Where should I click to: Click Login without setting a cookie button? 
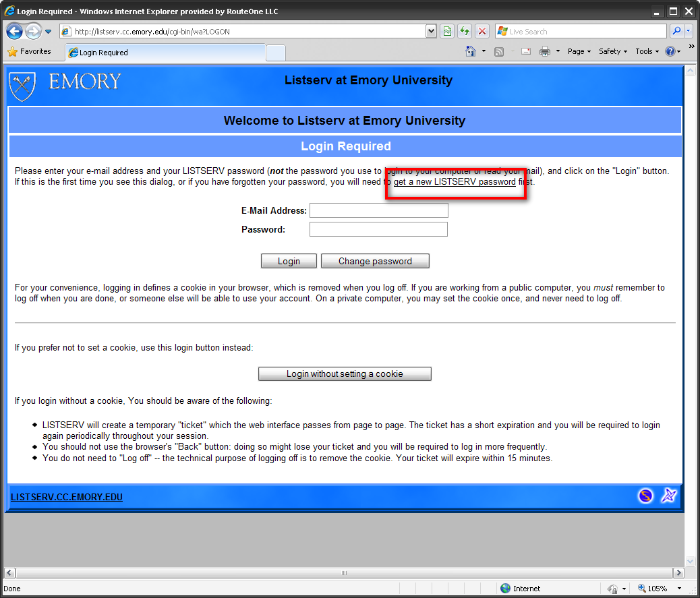(345, 373)
